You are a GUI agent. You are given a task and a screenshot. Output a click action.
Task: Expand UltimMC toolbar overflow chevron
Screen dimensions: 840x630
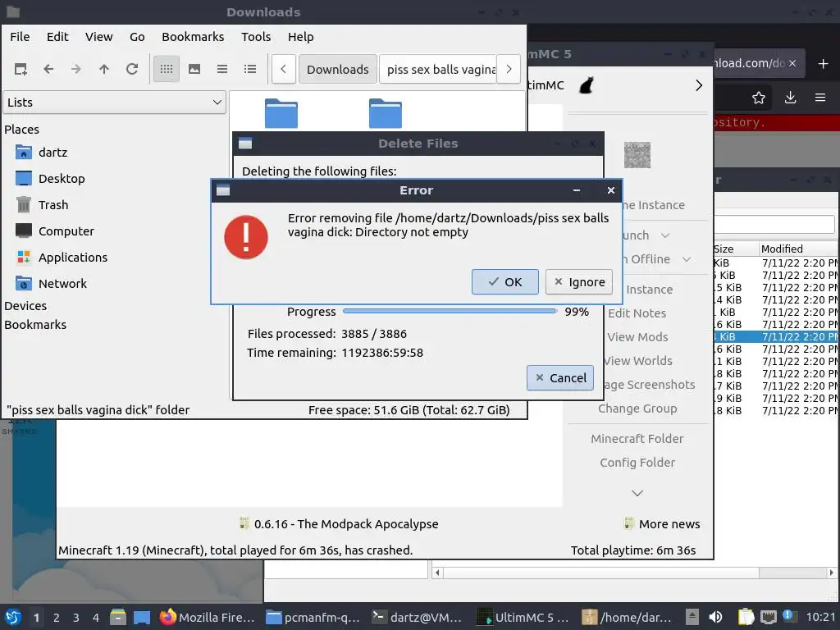(x=699, y=85)
